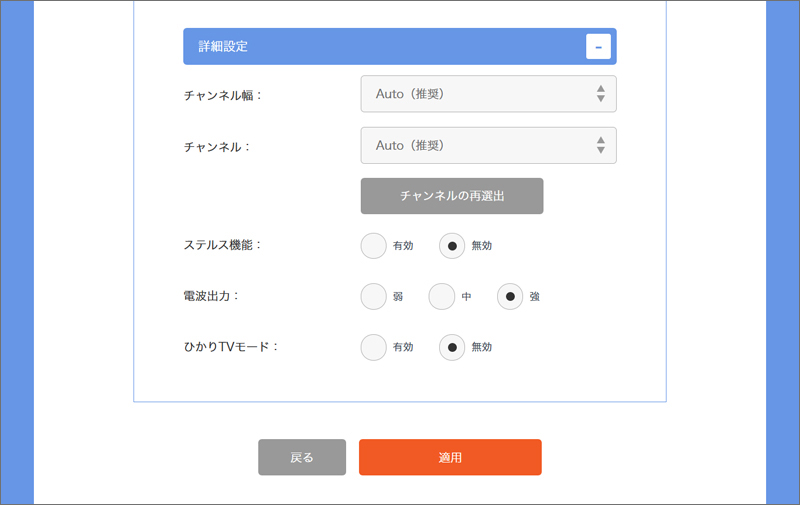The image size is (800, 505).
Task: Enable ひかりTVモード with 有効 radio
Action: click(373, 347)
